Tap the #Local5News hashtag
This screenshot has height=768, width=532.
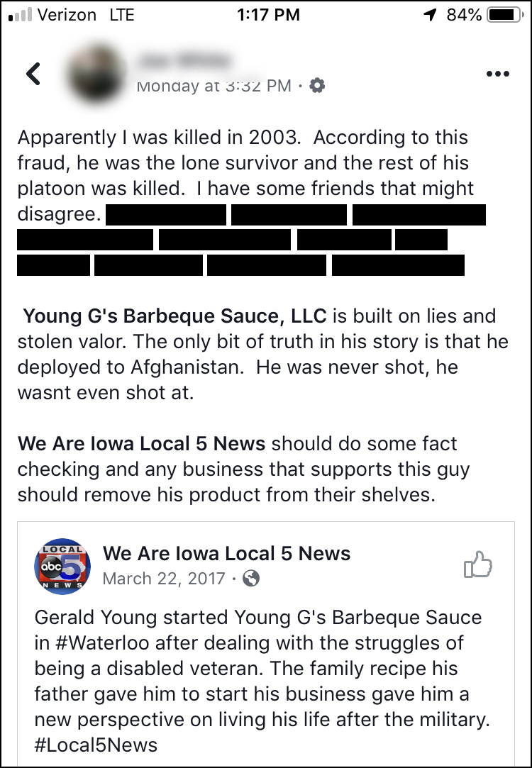coord(96,745)
